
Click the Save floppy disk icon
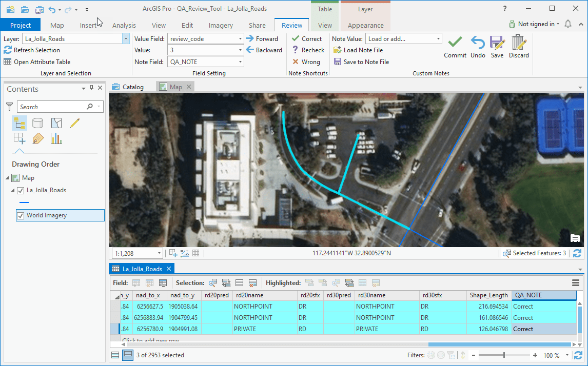(x=497, y=43)
